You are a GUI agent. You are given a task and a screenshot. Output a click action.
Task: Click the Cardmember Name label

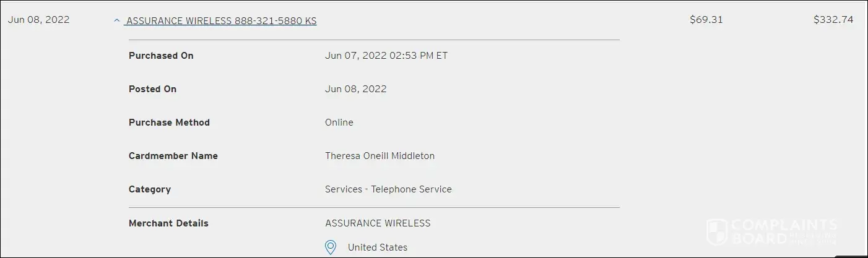click(x=173, y=156)
